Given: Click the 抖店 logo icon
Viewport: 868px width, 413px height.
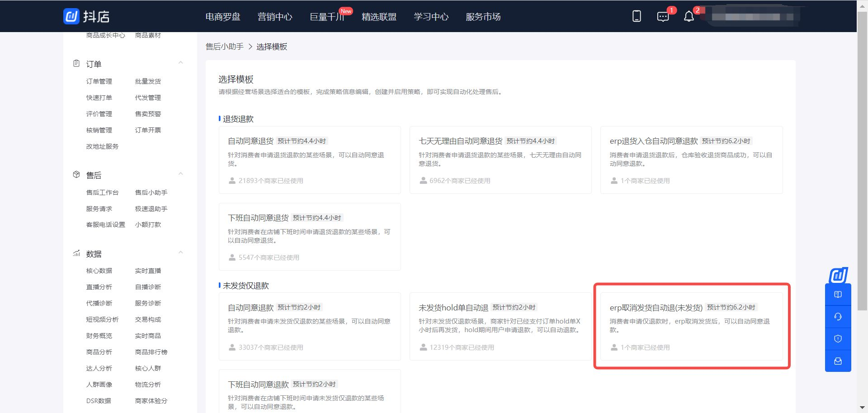Looking at the screenshot, I should coord(71,17).
